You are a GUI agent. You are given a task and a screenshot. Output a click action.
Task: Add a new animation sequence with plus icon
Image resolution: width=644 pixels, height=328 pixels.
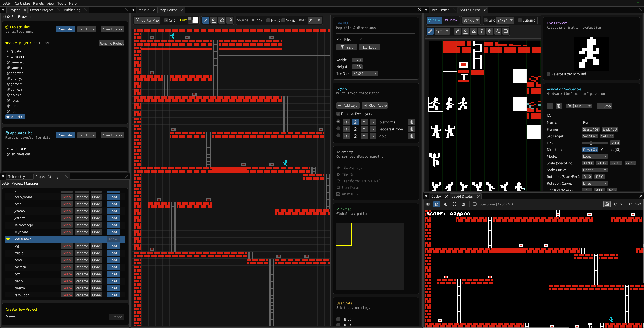pos(550,106)
